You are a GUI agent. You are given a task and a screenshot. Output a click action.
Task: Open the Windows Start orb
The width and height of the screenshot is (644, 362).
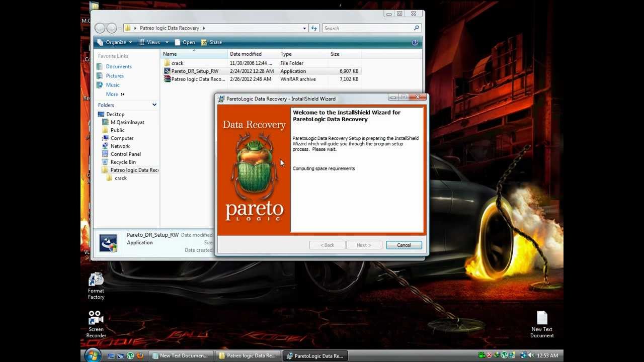pos(92,355)
